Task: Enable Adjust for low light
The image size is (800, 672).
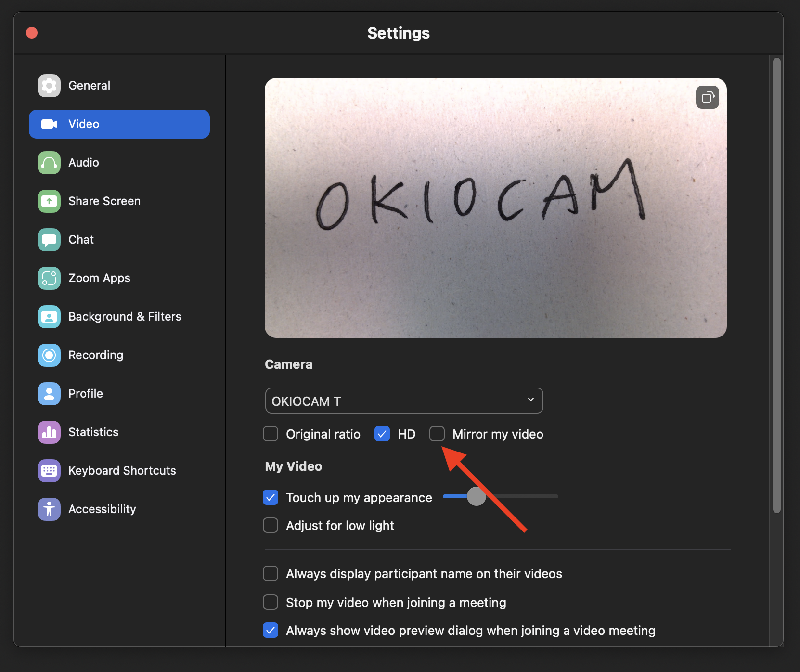Action: coord(271,525)
